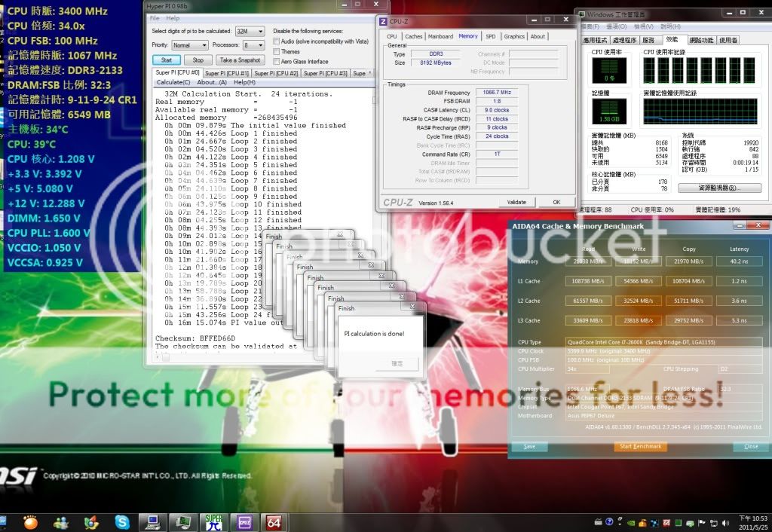Viewport: 772px width, 532px height.
Task: Open the Task Manager 網路功能 tab
Action: pyautogui.click(x=701, y=41)
